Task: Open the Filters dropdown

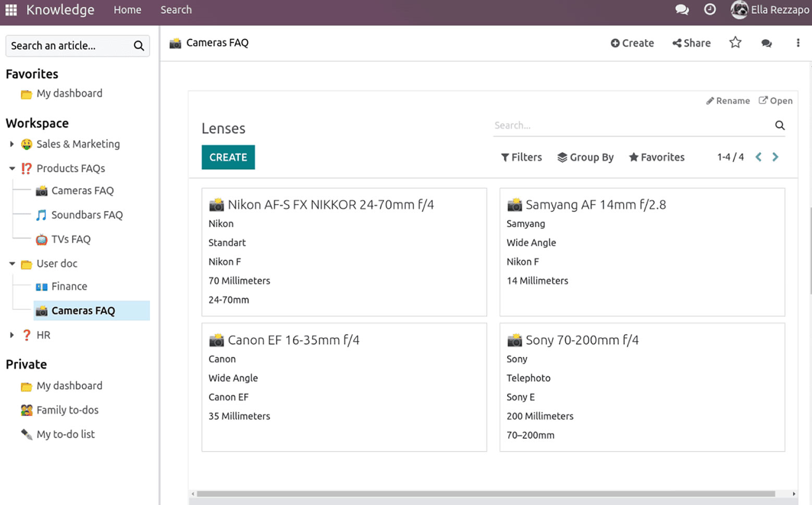Action: tap(521, 157)
